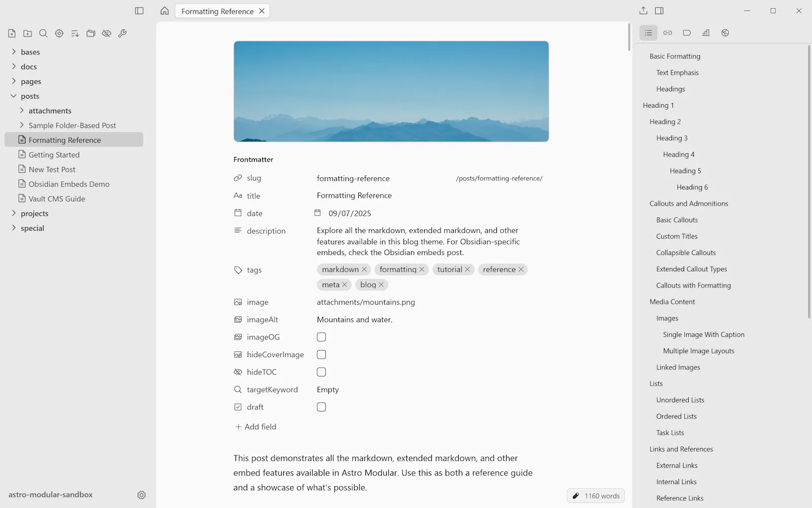
Task: Change the file sort order
Action: (75, 34)
